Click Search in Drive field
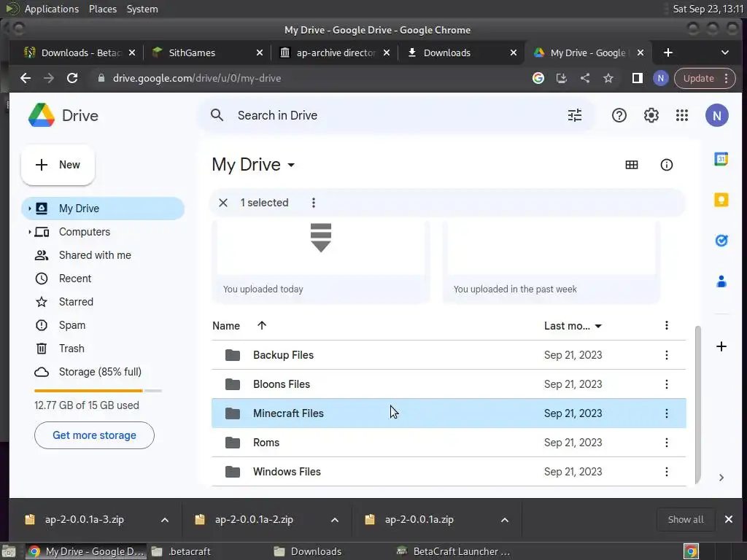The width and height of the screenshot is (747, 560). [395, 115]
